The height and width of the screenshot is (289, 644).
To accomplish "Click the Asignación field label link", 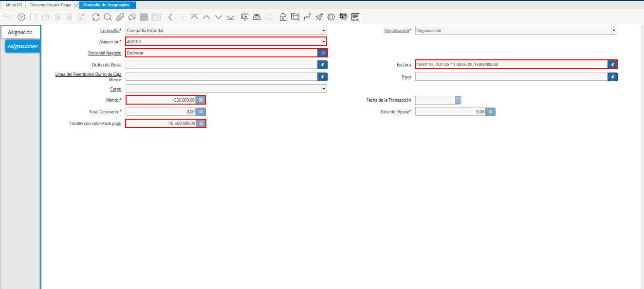I will pyautogui.click(x=109, y=42).
